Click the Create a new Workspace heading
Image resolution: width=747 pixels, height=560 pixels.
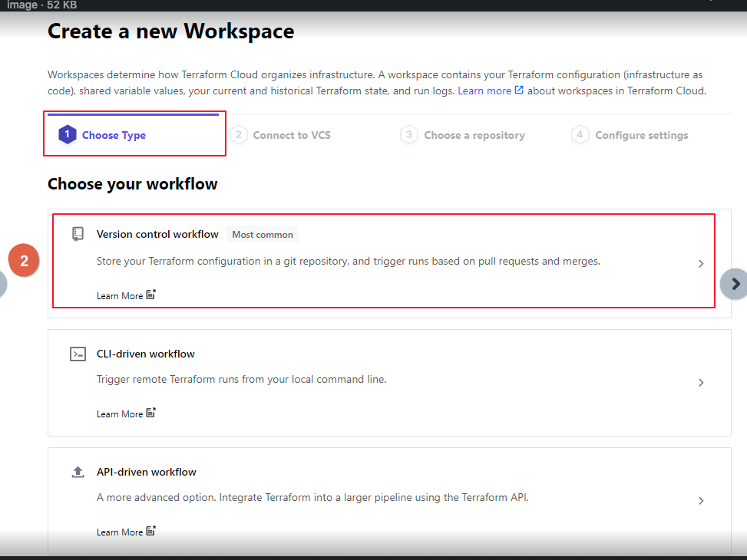tap(170, 31)
